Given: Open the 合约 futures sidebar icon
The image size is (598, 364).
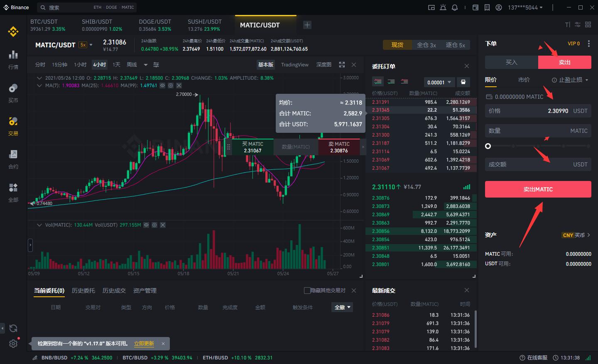Looking at the screenshot, I should pyautogui.click(x=13, y=159).
